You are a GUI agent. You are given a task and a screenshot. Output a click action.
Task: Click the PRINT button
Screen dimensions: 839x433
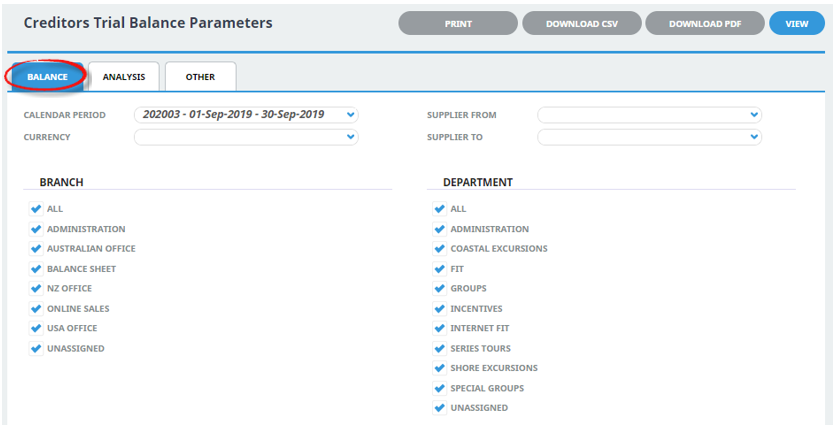(x=458, y=24)
